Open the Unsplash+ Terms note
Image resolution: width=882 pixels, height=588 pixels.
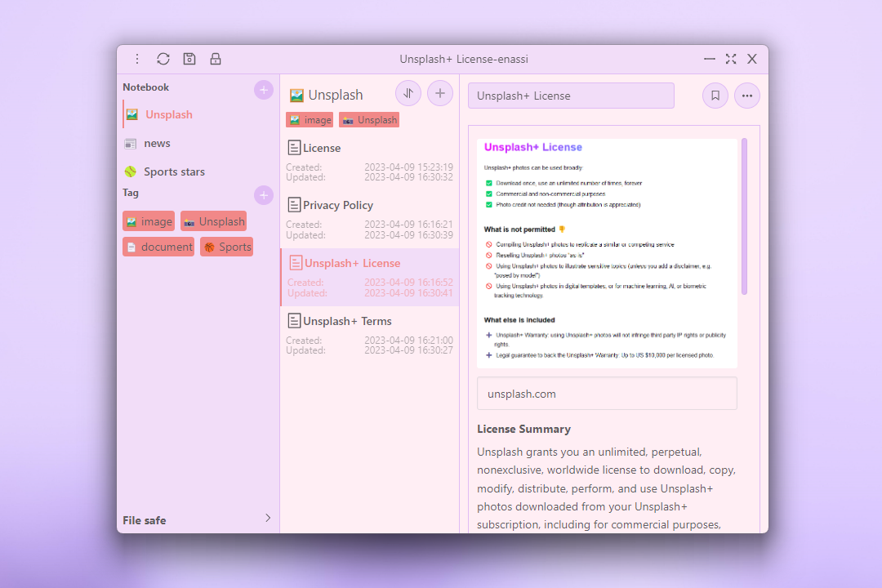click(x=370, y=335)
